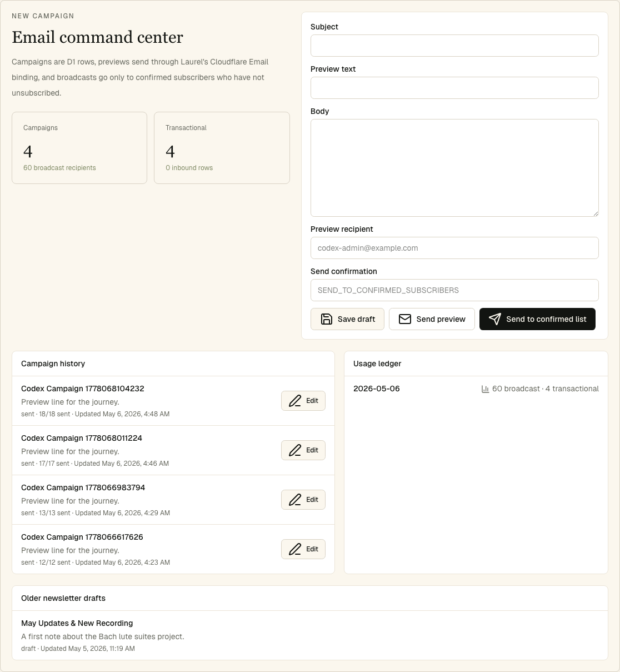The image size is (620, 672).
Task: Edit Codex Campaign 1778066983794
Action: coord(303,500)
